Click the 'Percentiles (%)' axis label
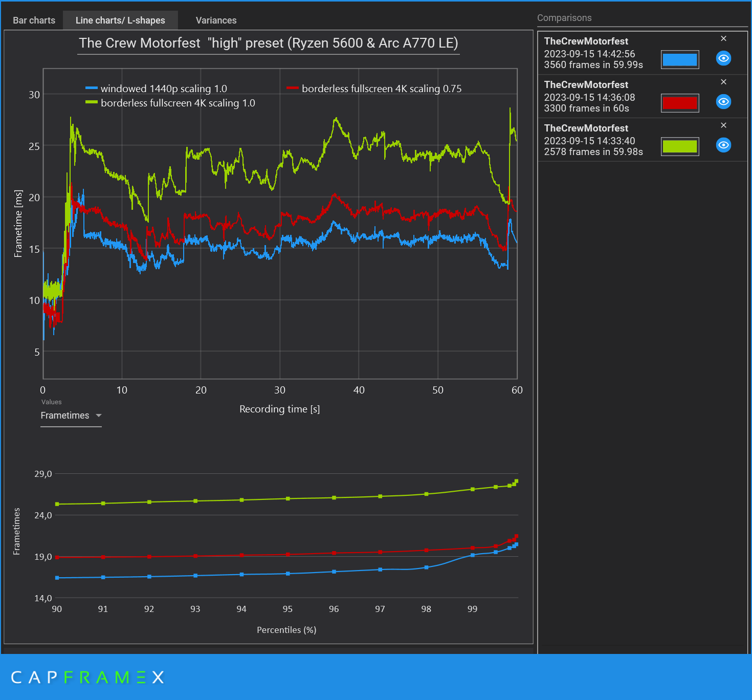The image size is (752, 700). point(286,630)
